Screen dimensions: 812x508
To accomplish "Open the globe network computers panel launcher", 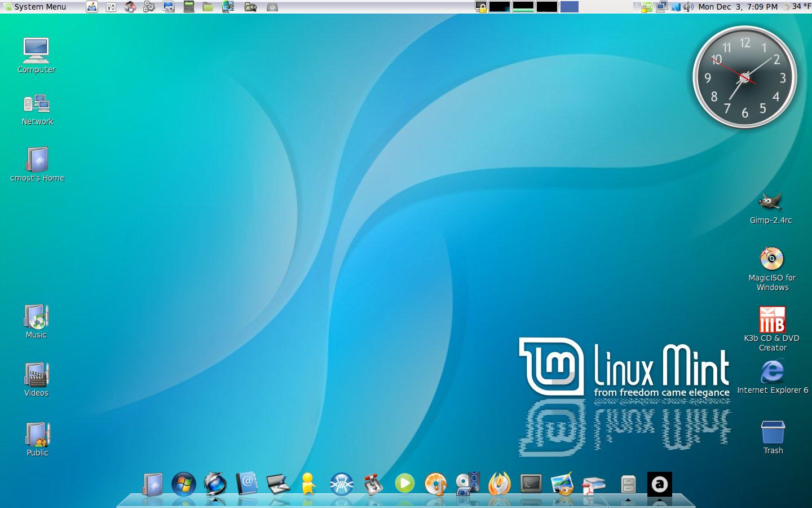I will click(228, 7).
